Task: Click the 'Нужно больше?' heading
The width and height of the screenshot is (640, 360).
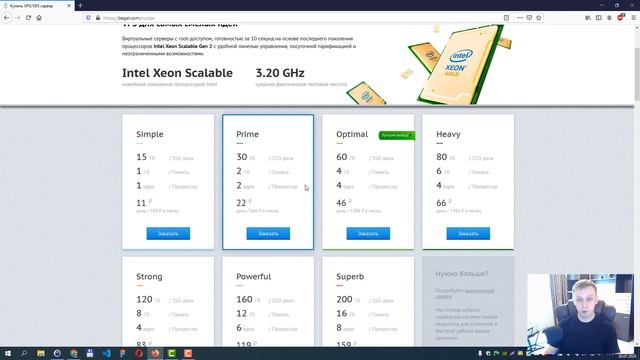Action: (462, 274)
